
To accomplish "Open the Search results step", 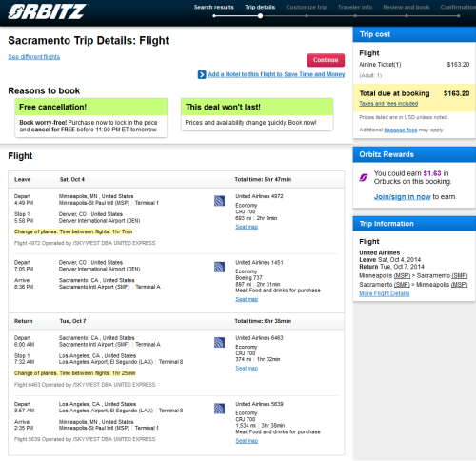I will tap(214, 7).
